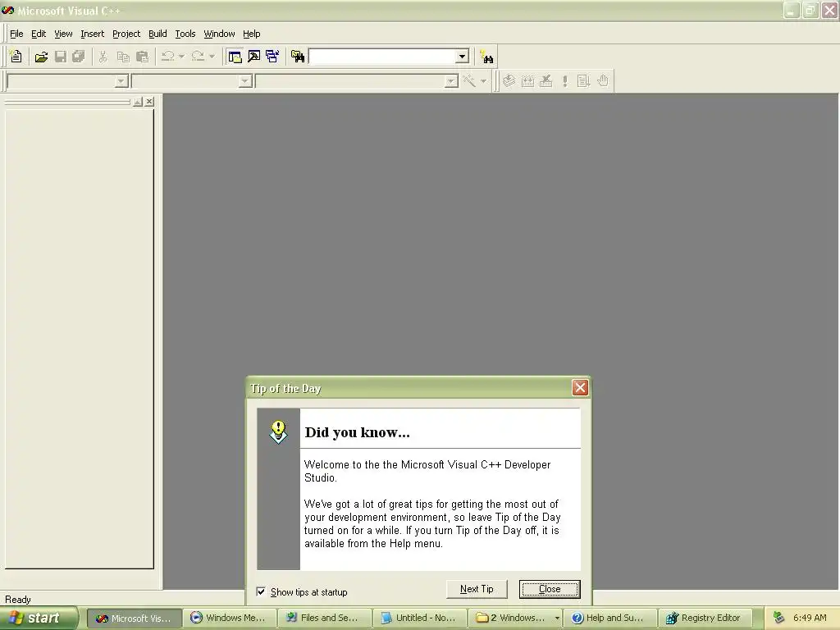This screenshot has height=630, width=840.
Task: Click the Go debug icon
Action: (583, 81)
